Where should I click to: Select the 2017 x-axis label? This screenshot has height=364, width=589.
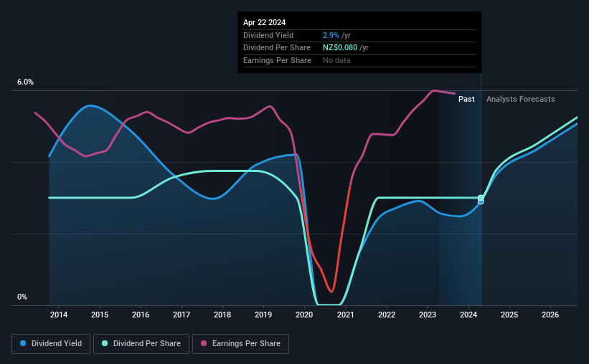[x=182, y=315]
